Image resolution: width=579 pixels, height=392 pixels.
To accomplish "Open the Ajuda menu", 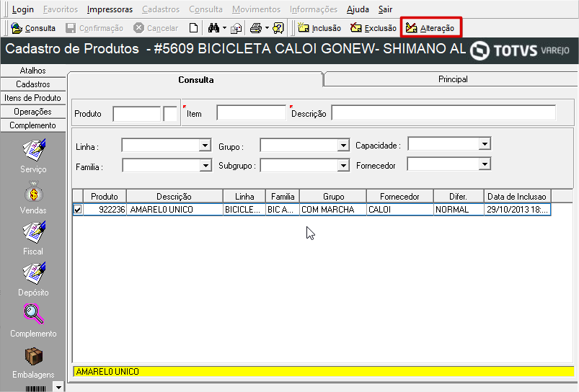I will 358,9.
